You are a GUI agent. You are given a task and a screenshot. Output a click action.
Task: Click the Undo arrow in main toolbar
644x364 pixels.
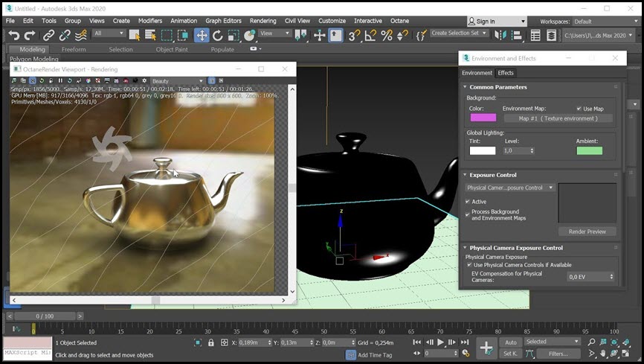point(14,36)
